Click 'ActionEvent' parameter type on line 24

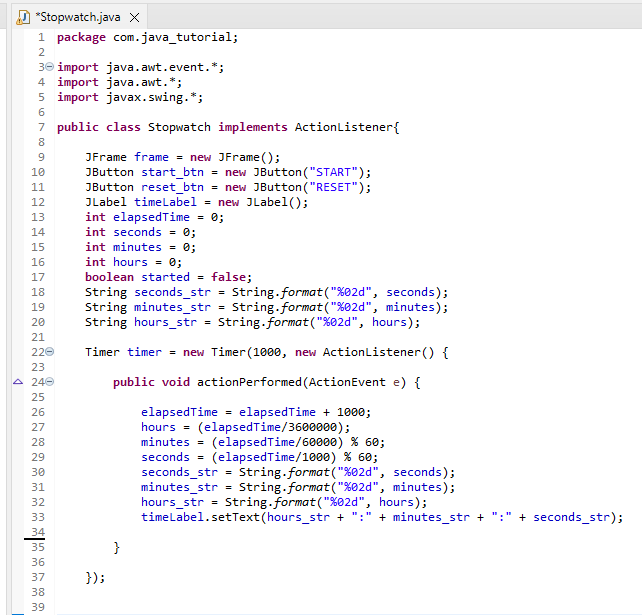(347, 382)
